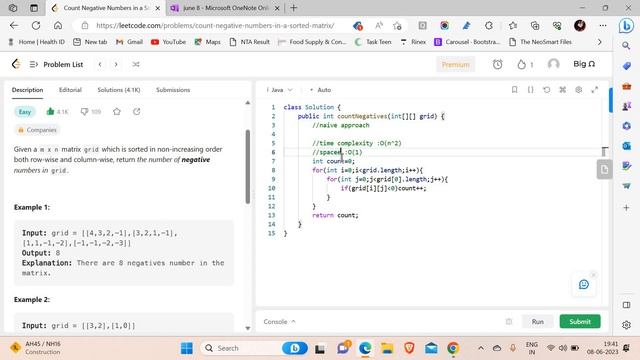Open the Solutions (4.1K) tab
Image resolution: width=640 pixels, height=360 pixels.
pos(119,90)
